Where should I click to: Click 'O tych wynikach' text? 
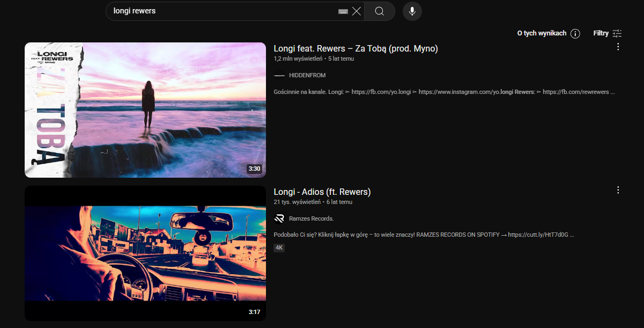(x=542, y=33)
